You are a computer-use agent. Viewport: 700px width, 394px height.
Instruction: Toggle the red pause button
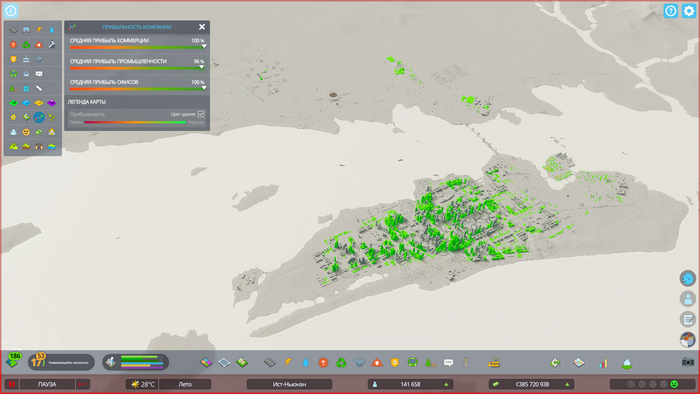coord(12,384)
